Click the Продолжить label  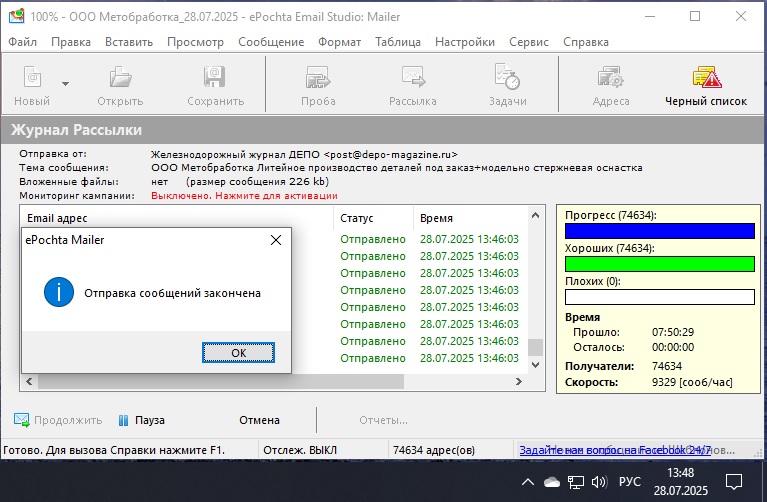[68, 420]
